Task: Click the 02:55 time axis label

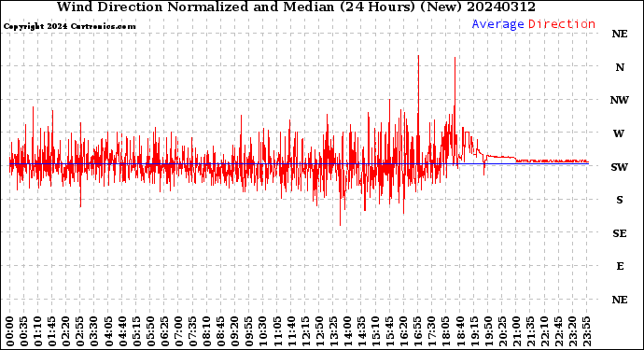Action: (80, 331)
